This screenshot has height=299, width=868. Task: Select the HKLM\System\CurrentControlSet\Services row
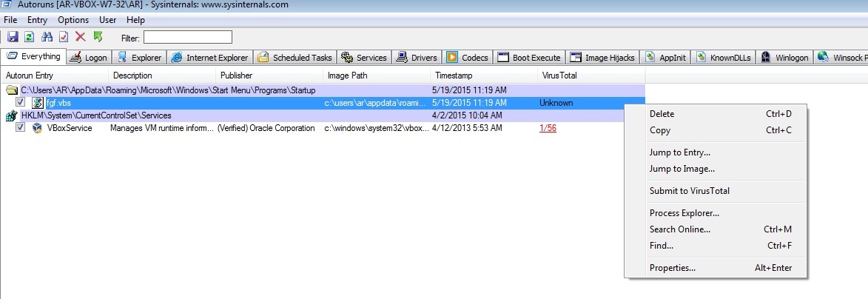pos(324,115)
